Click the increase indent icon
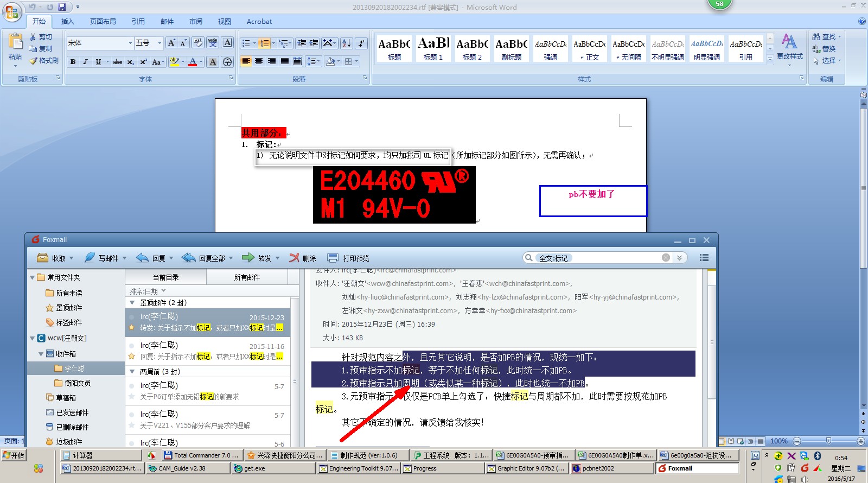The width and height of the screenshot is (868, 483). point(314,43)
